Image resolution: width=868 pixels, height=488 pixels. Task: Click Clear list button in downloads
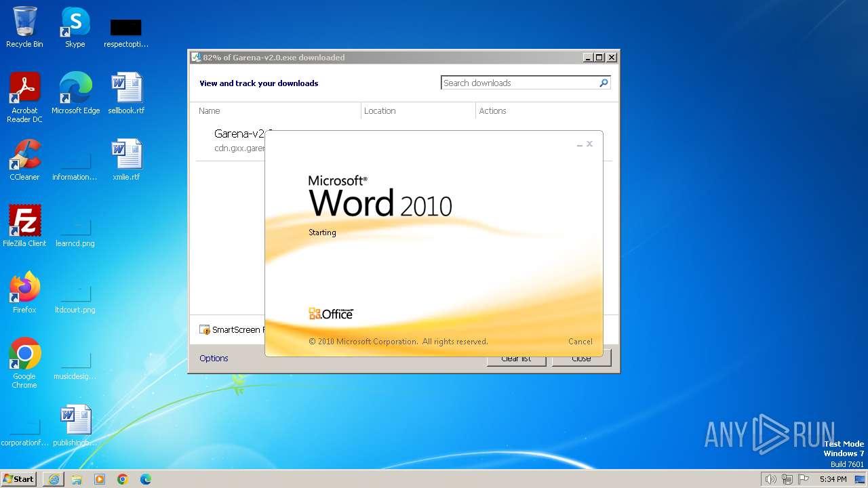pos(516,358)
